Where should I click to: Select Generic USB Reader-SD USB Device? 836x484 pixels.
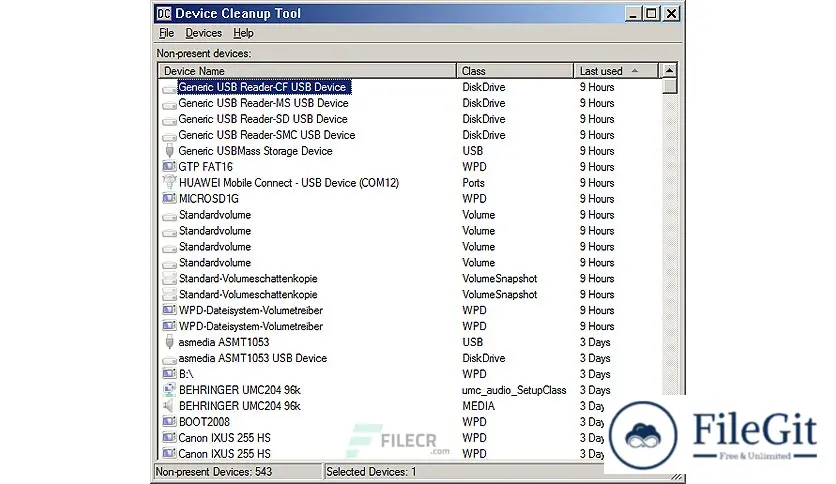click(263, 119)
